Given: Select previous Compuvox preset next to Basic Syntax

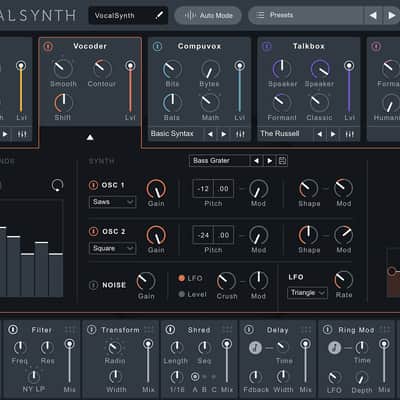Looking at the screenshot, I should 210,134.
